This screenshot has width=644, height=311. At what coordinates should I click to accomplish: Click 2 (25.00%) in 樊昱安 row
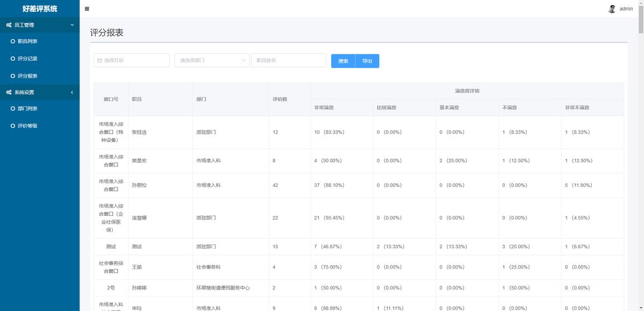point(453,161)
